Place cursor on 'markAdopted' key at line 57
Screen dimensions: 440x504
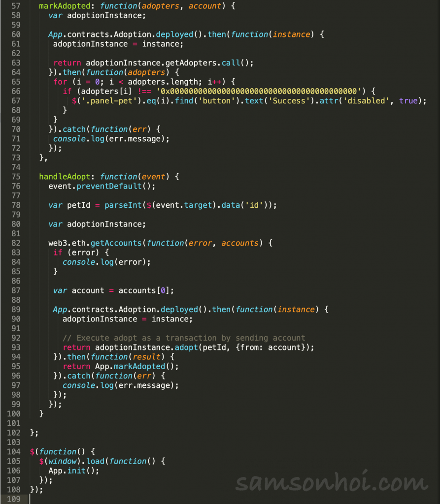pyautogui.click(x=65, y=6)
